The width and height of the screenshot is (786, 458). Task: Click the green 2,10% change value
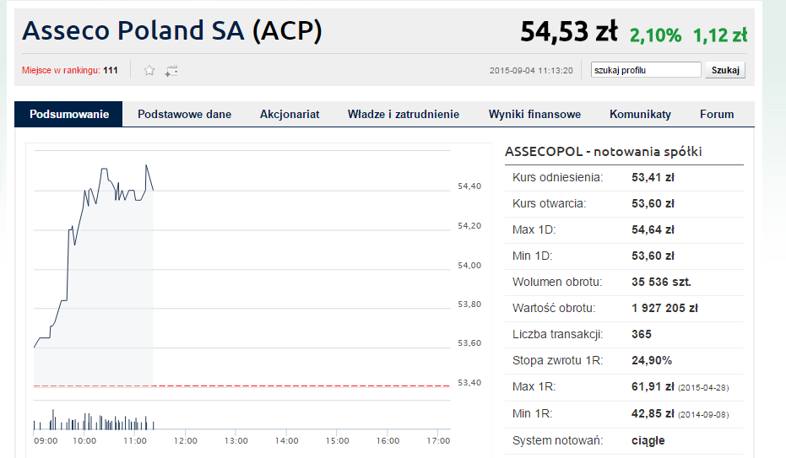[655, 35]
